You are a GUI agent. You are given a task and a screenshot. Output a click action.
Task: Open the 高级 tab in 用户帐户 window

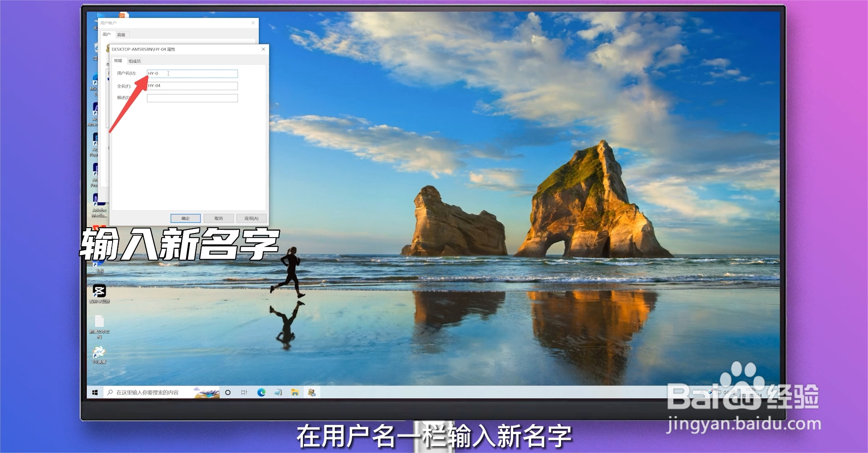tap(121, 35)
